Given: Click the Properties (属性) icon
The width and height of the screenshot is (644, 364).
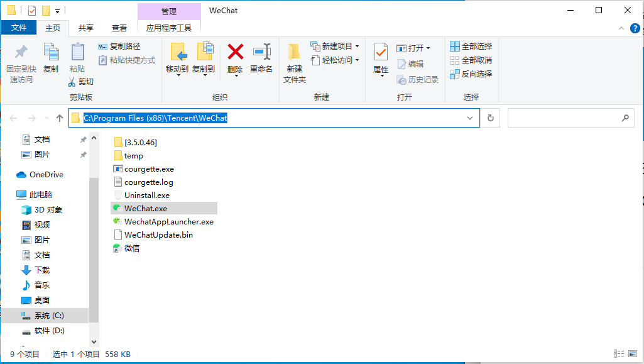Looking at the screenshot, I should click(x=381, y=53).
